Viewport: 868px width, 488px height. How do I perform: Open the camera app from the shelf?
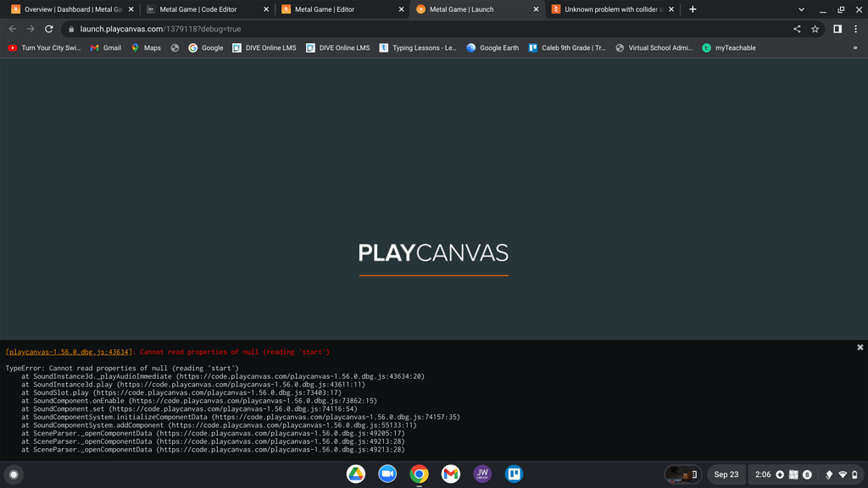[x=387, y=474]
